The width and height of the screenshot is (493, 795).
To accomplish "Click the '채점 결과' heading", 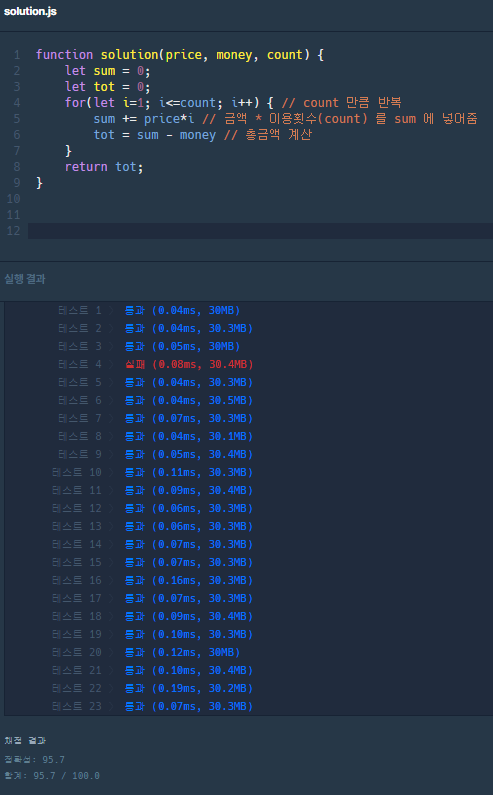I will 25,741.
